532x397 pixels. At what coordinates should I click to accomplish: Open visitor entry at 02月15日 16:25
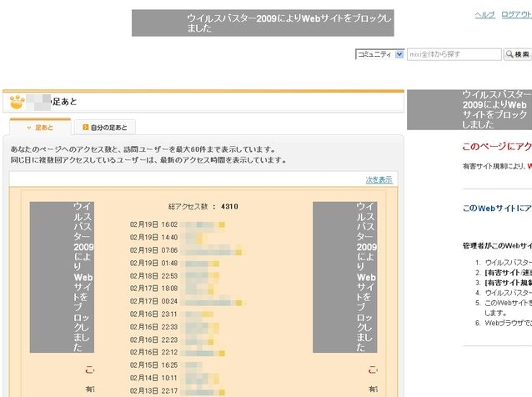[191, 365]
